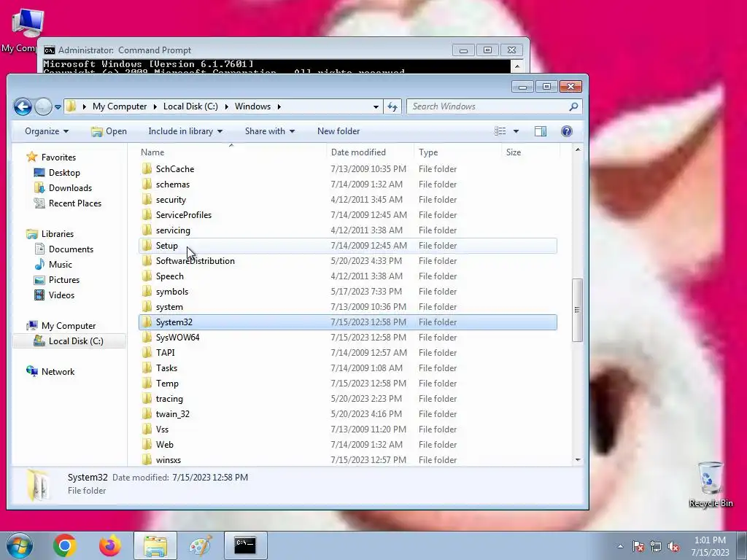The width and height of the screenshot is (747, 560).
Task: Open Recent Places in navigation pane
Action: tap(75, 203)
